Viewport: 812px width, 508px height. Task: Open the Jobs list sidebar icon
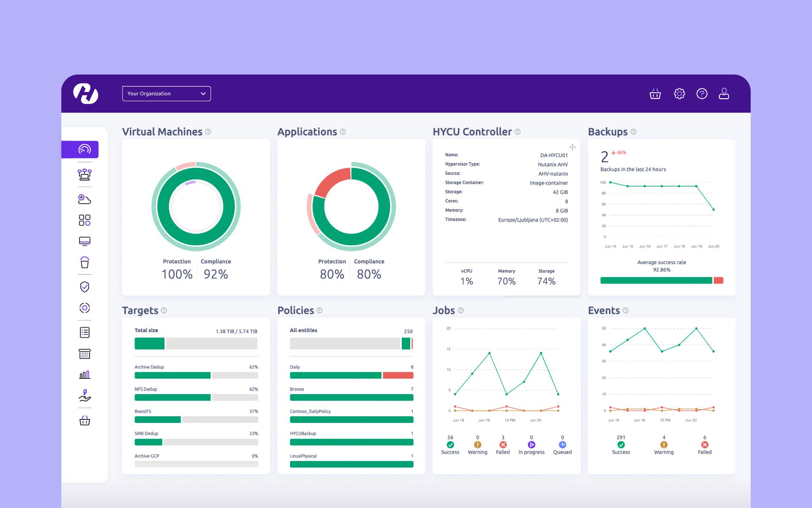(x=85, y=332)
